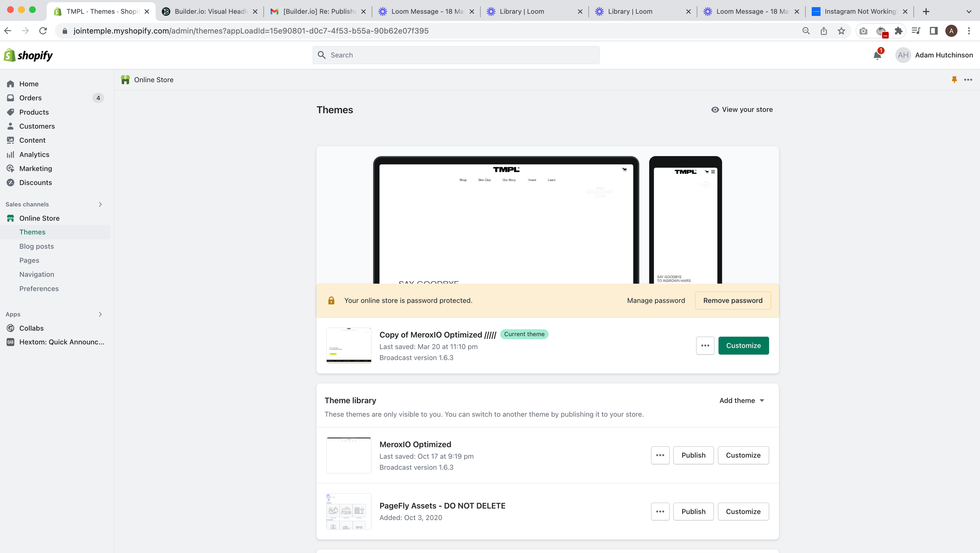Open more actions for PageFly Assets theme
Screen dimensions: 980x553
coord(660,512)
